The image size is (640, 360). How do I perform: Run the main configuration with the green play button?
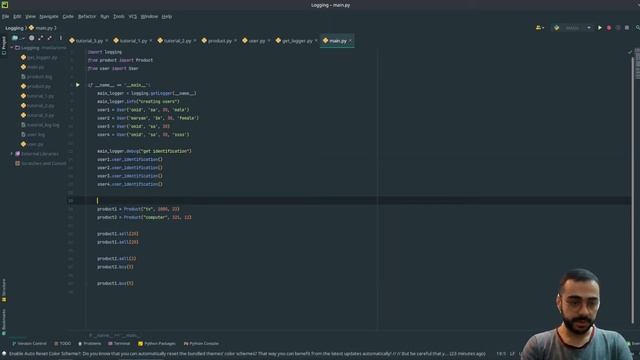[x=600, y=28]
